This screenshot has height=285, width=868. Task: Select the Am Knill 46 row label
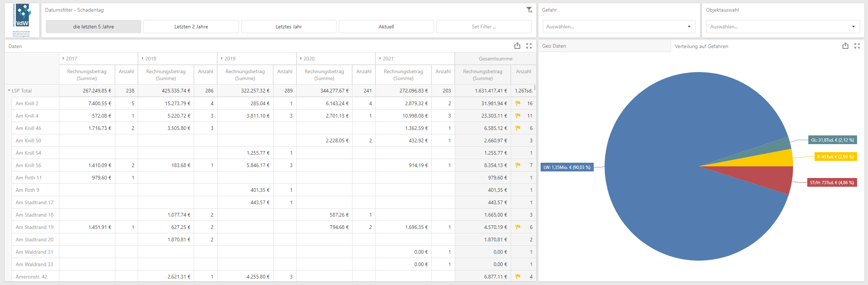click(28, 128)
